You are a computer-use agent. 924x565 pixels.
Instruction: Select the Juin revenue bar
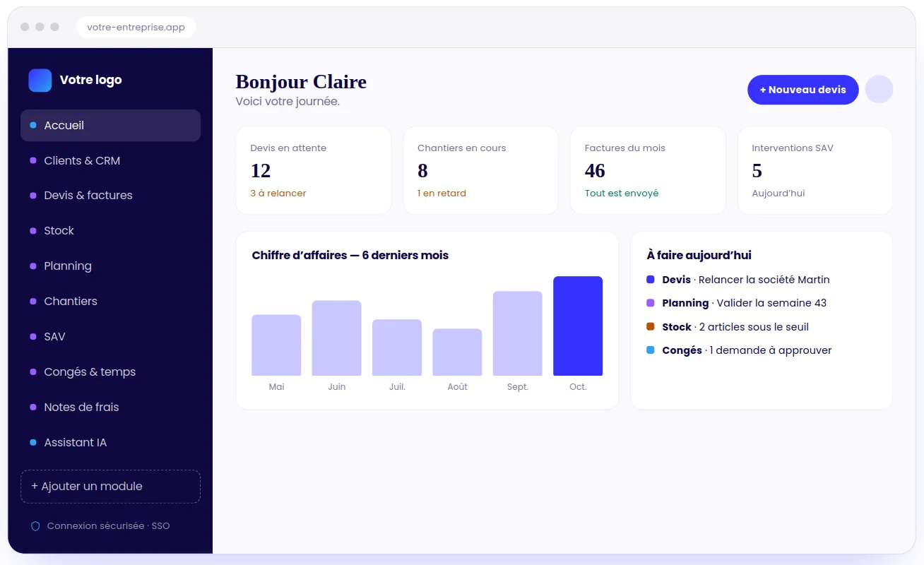337,338
